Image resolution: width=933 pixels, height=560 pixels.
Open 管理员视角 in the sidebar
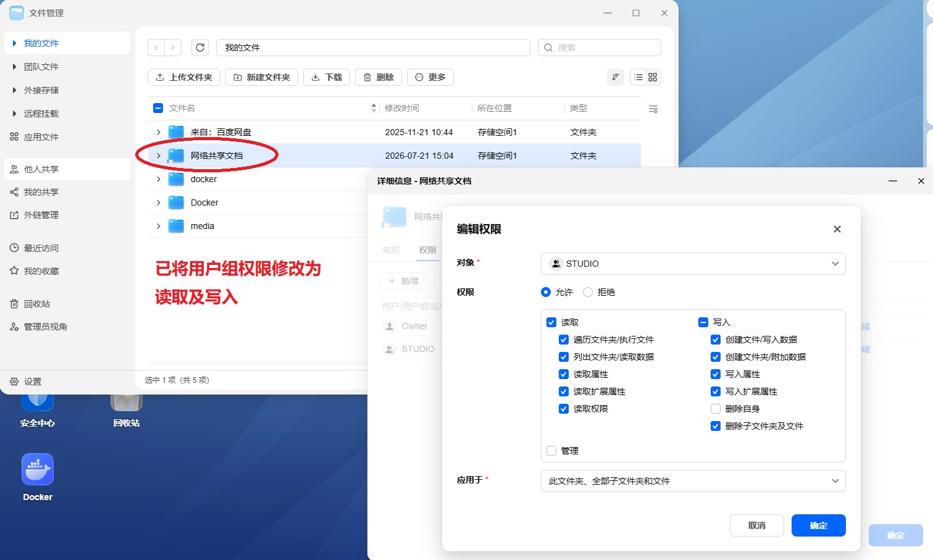point(45,327)
